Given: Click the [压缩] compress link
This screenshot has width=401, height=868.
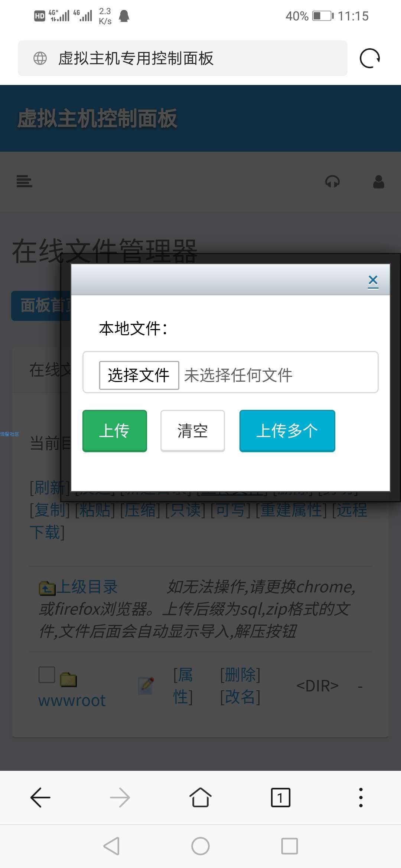Looking at the screenshot, I should pos(140,510).
